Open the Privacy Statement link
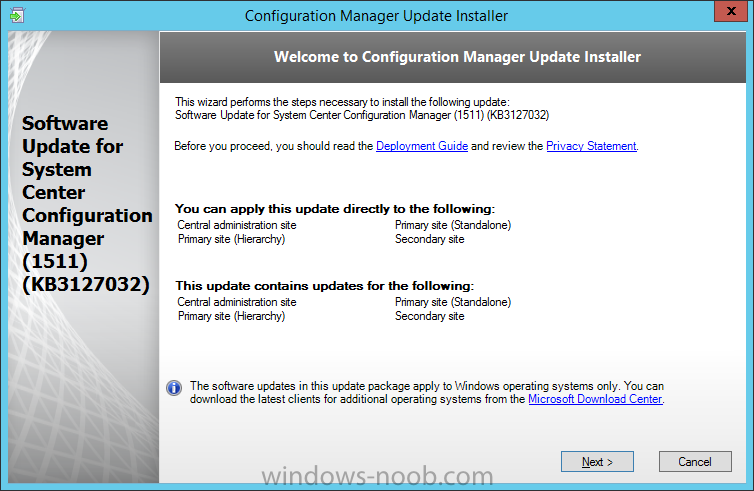Image resolution: width=754 pixels, height=491 pixels. click(x=591, y=146)
